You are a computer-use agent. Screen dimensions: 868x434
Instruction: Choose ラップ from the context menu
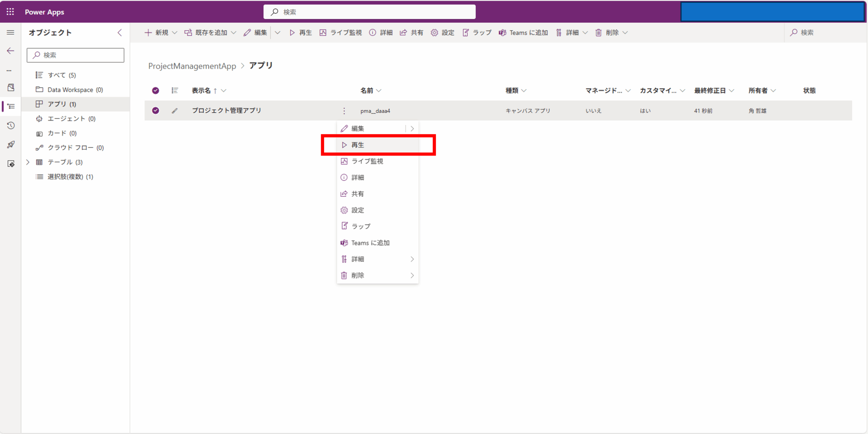(360, 226)
